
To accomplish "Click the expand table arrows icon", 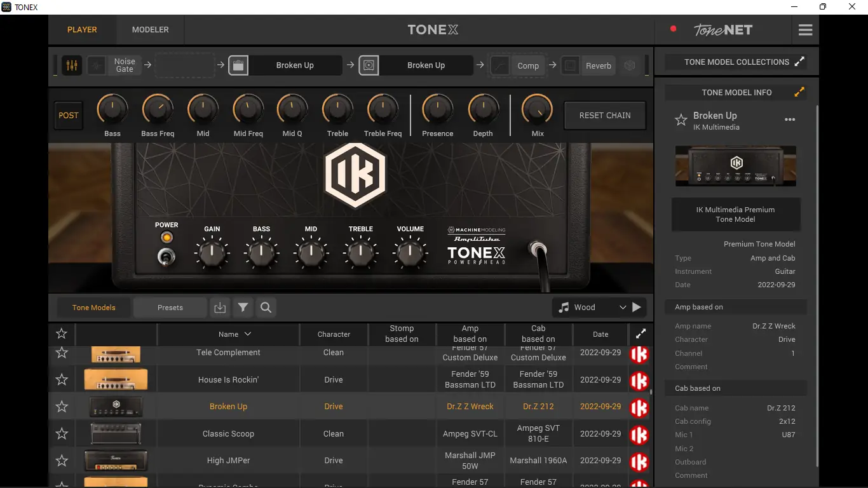I will pyautogui.click(x=641, y=334).
